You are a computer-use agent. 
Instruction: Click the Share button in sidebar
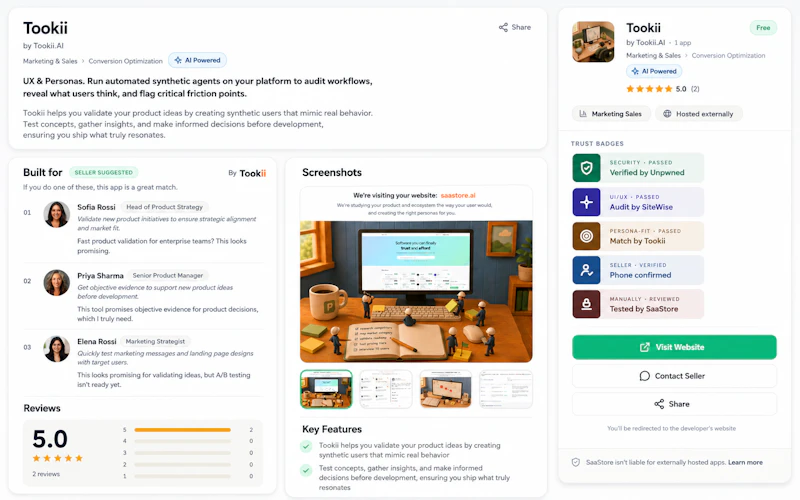[x=674, y=404]
